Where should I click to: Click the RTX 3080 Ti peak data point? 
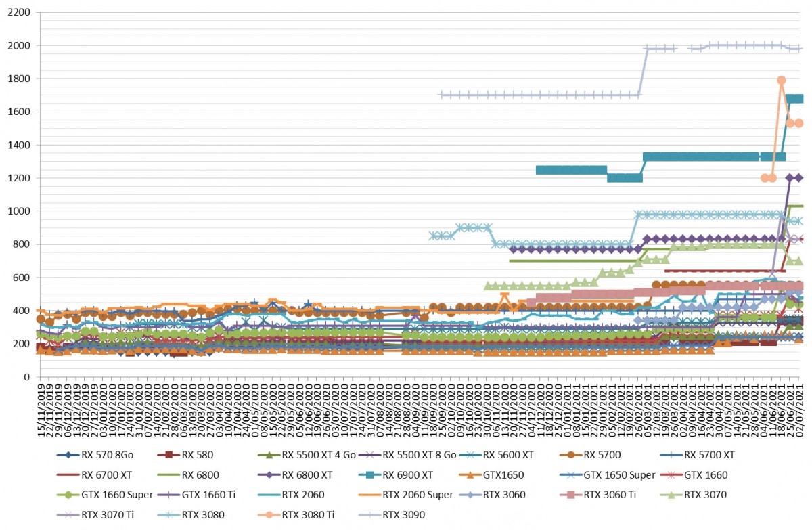coord(781,80)
